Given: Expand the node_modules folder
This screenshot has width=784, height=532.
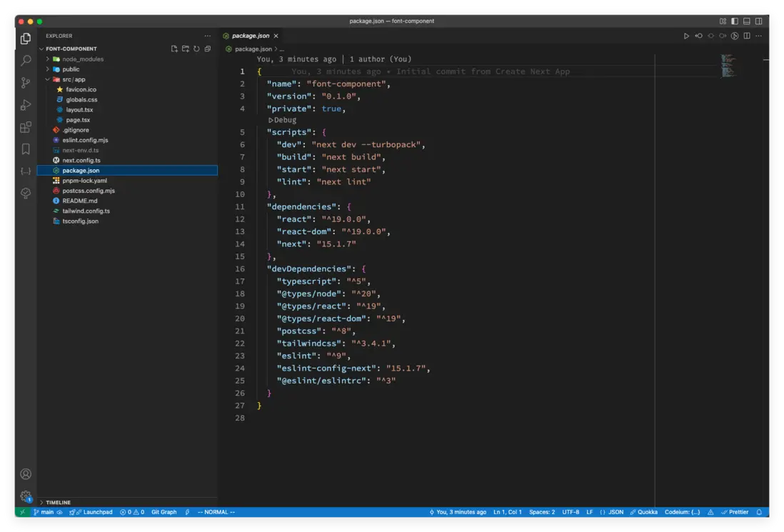Looking at the screenshot, I should click(x=82, y=59).
